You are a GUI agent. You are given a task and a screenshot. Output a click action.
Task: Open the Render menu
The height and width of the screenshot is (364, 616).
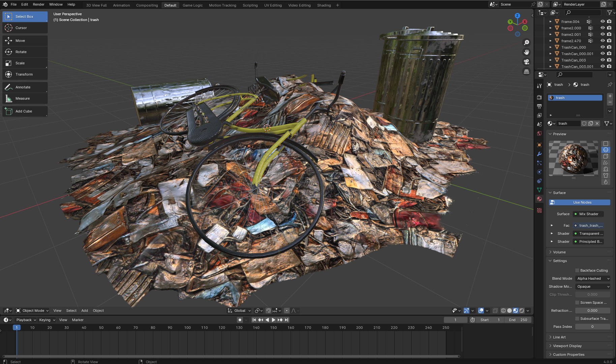click(x=38, y=4)
